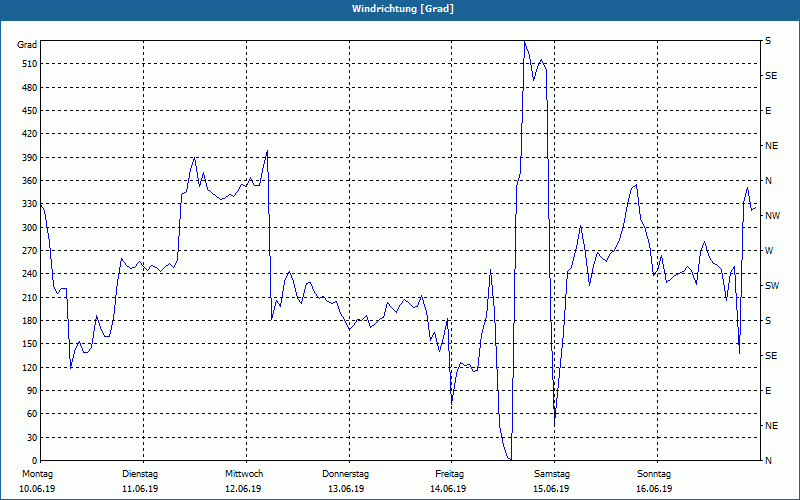Select the 240 tick label
The width and height of the screenshot is (800, 500).
[30, 274]
